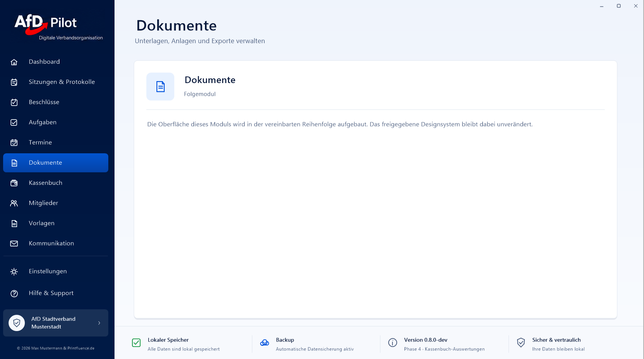The height and width of the screenshot is (359, 644).
Task: Click the Folgemodul subtitle text
Action: (200, 94)
